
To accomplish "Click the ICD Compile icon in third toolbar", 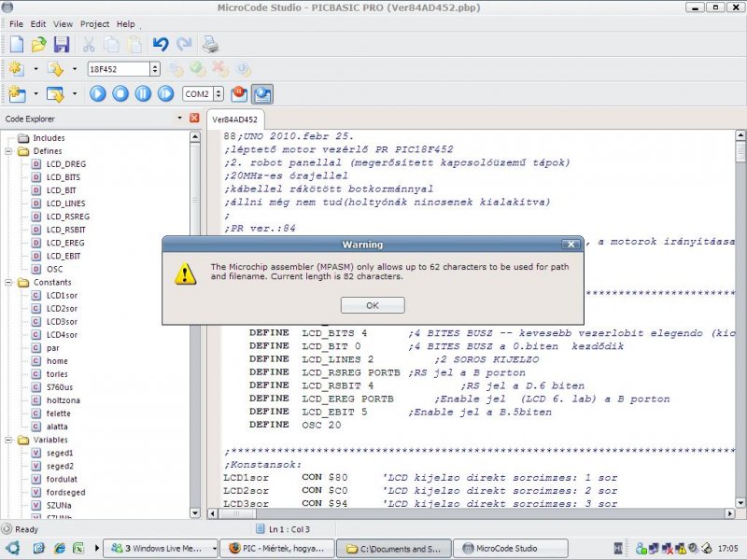I will [x=17, y=94].
